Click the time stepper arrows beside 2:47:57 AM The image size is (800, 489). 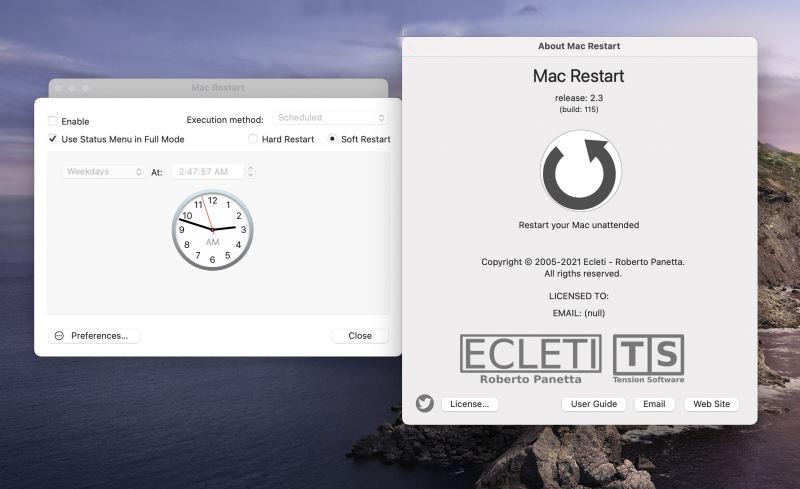point(251,172)
